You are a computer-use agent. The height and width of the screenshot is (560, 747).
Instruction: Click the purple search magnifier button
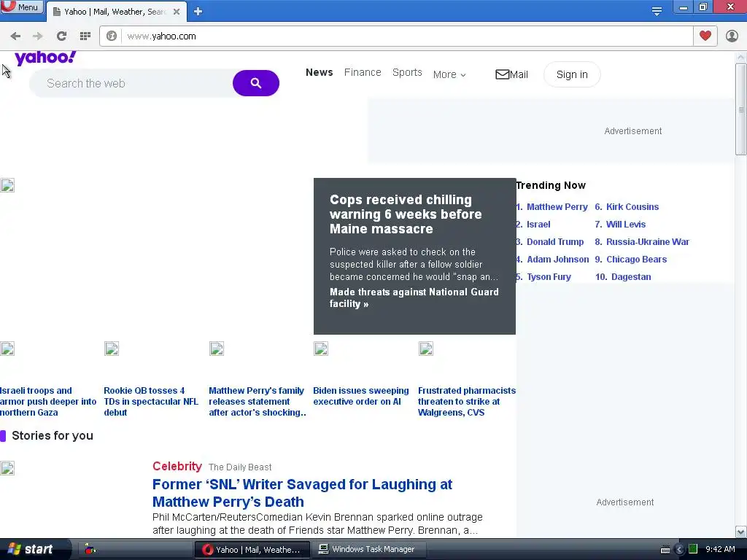coord(256,83)
